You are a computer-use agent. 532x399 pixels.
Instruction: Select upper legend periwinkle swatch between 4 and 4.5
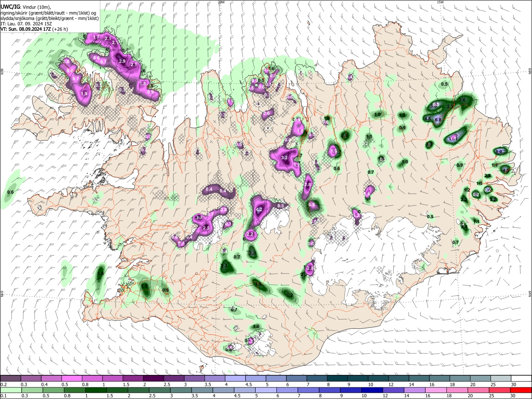[x=235, y=379]
